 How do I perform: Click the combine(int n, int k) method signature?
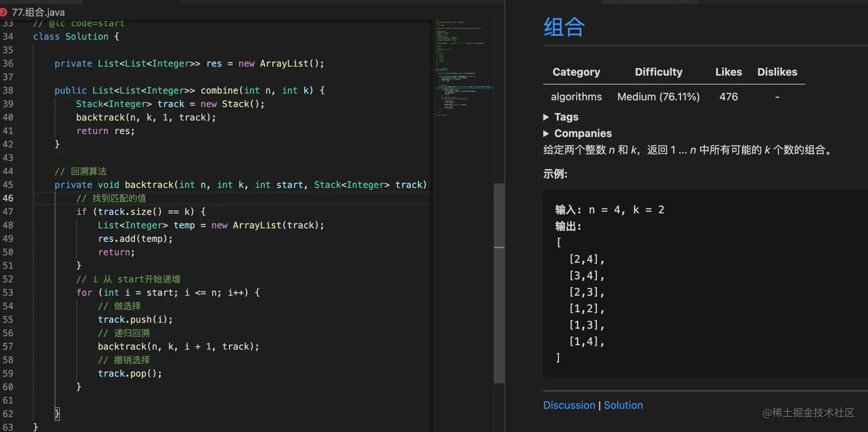click(x=189, y=91)
